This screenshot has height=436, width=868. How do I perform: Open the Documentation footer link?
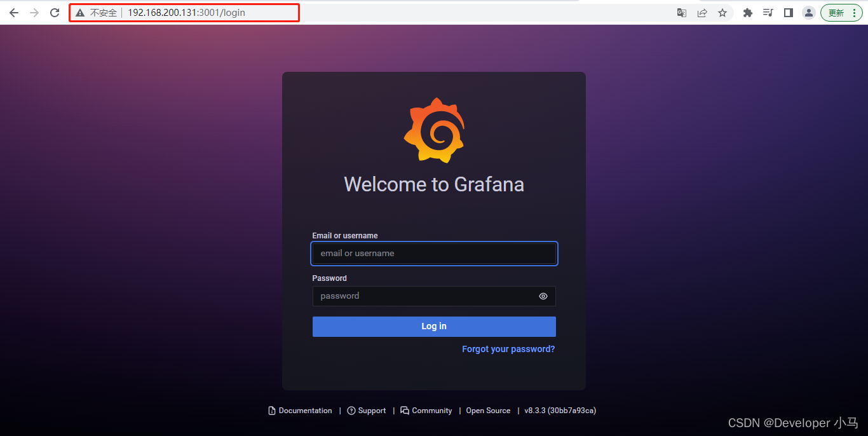click(300, 411)
